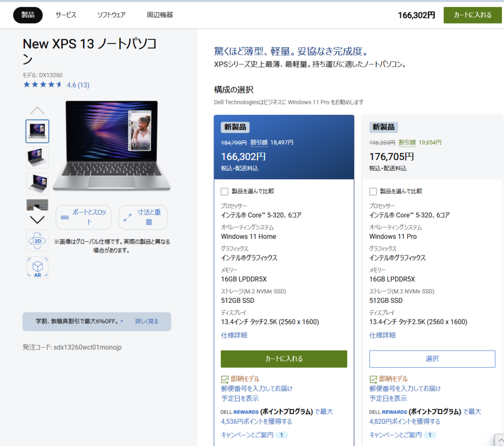Open the ポートとスロット view
The height and width of the screenshot is (446, 504).
point(84,218)
